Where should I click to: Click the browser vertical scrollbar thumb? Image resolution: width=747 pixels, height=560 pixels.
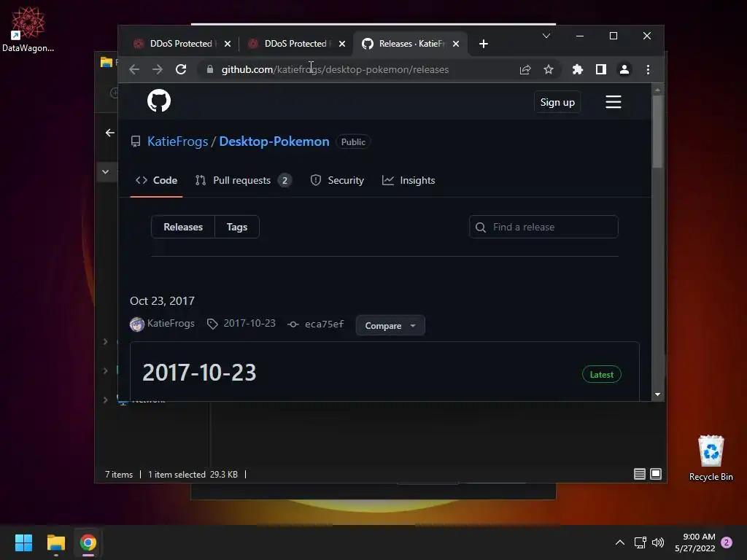tap(657, 132)
